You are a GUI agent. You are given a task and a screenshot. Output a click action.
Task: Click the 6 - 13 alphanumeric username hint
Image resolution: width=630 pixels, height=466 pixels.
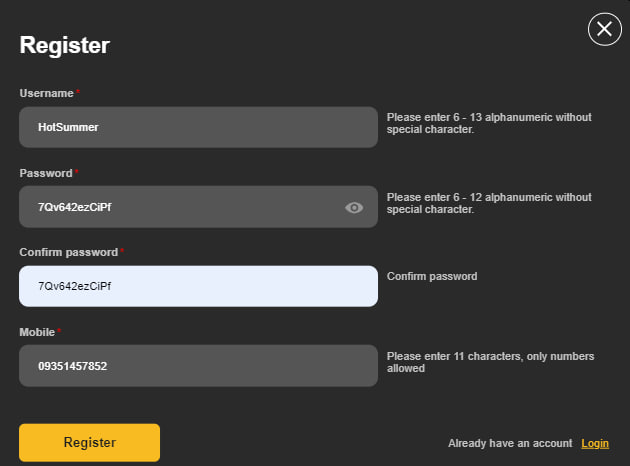(489, 123)
